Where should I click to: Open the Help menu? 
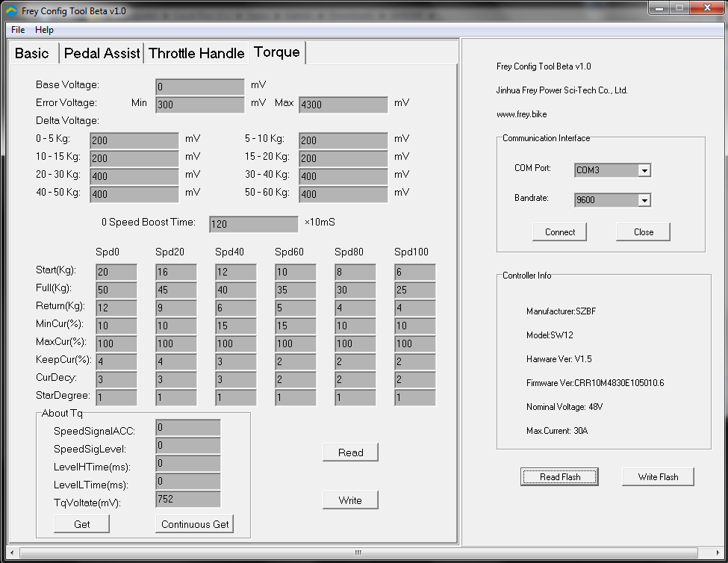[43, 30]
